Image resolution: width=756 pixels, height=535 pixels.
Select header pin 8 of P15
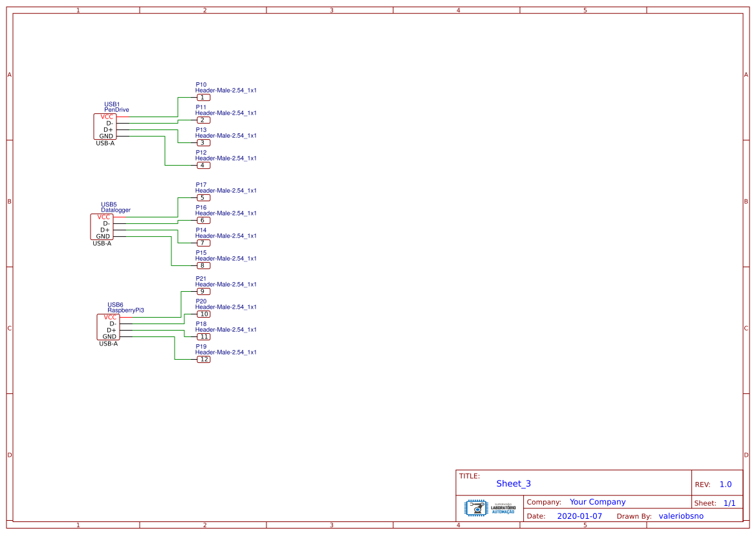click(203, 266)
